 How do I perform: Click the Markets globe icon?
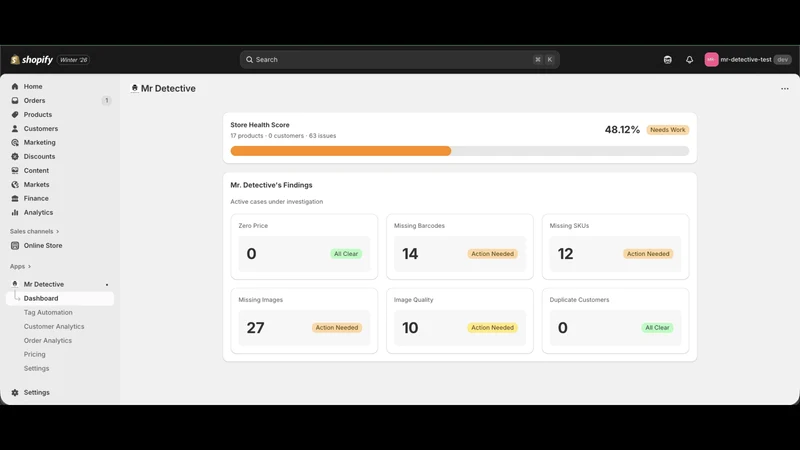[x=15, y=185]
